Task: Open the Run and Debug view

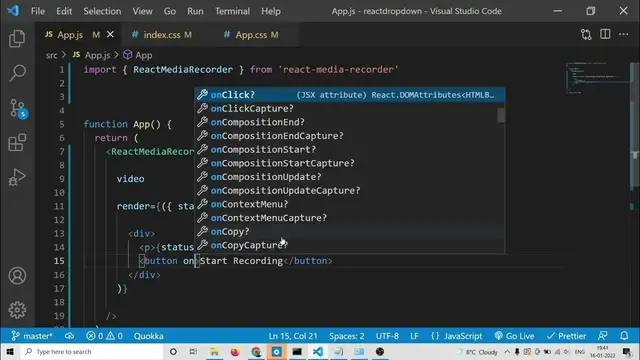Action: pos(17,177)
